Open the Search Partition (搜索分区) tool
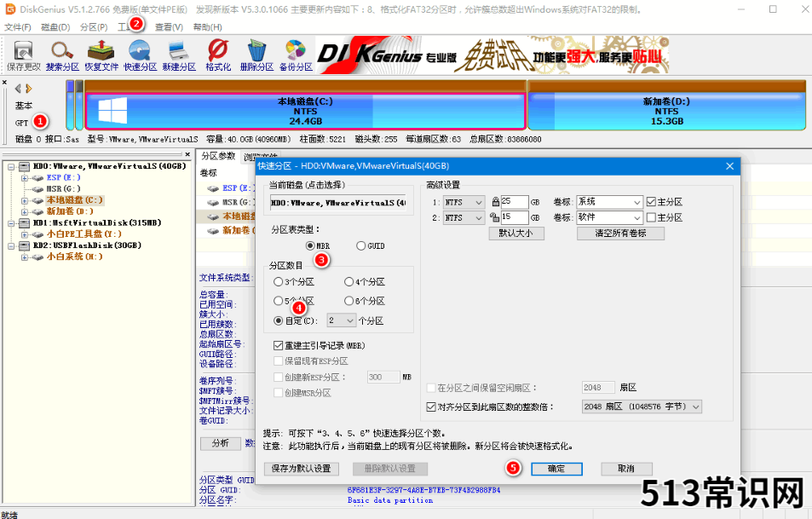 pyautogui.click(x=62, y=55)
